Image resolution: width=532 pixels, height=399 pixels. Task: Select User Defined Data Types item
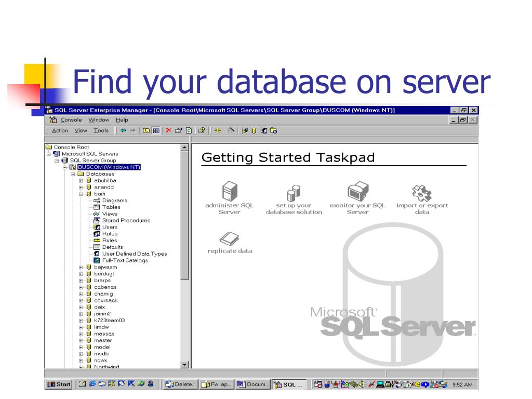click(135, 254)
